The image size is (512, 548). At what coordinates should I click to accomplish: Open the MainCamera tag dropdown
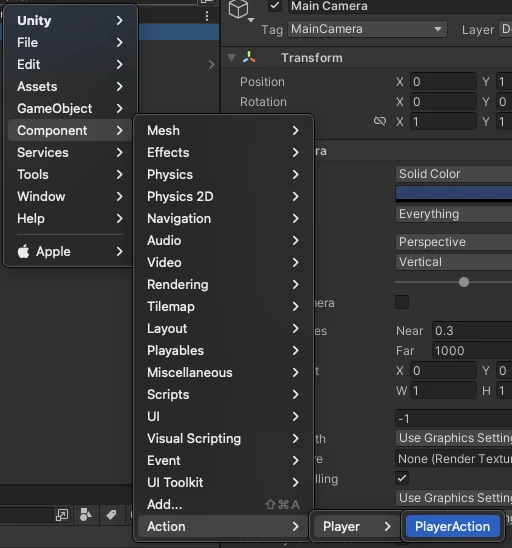tap(367, 29)
